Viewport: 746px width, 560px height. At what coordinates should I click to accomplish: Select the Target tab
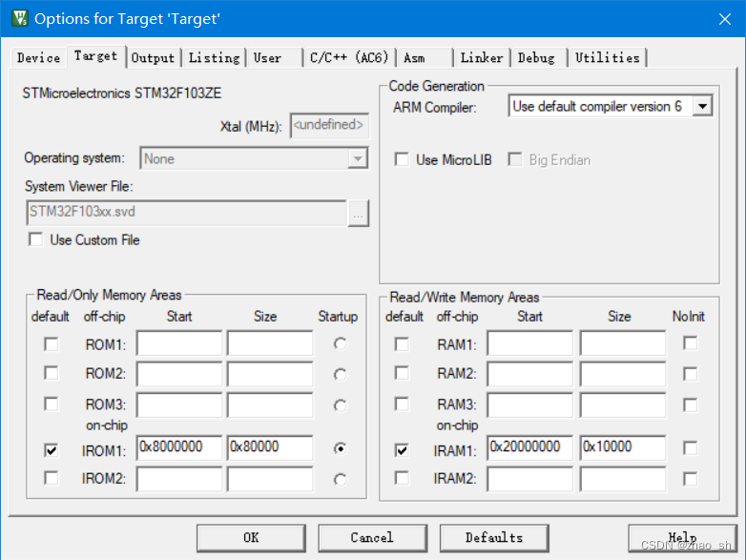pyautogui.click(x=95, y=56)
